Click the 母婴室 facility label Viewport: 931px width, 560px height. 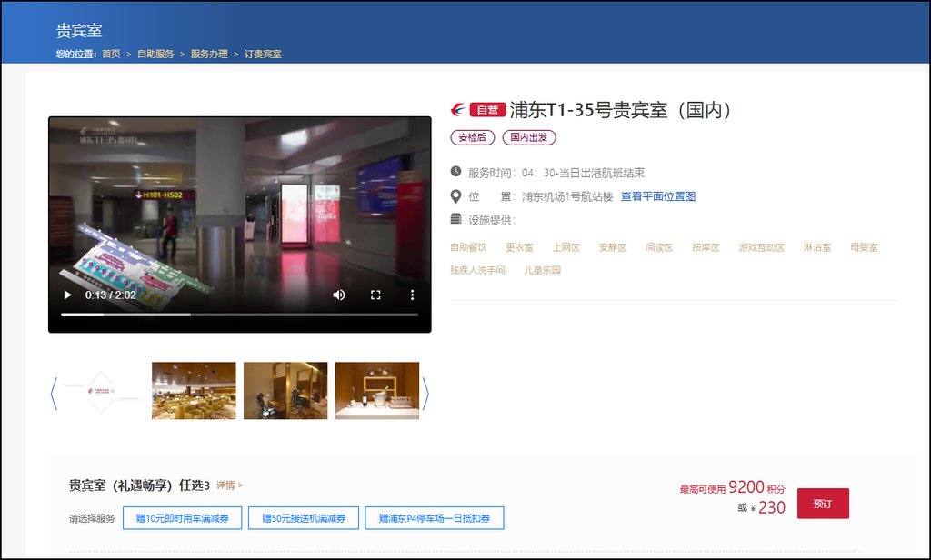(x=864, y=247)
